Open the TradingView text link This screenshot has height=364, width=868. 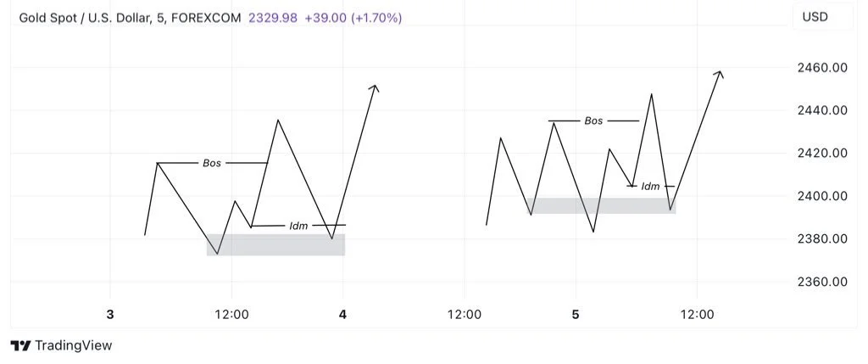(73, 345)
